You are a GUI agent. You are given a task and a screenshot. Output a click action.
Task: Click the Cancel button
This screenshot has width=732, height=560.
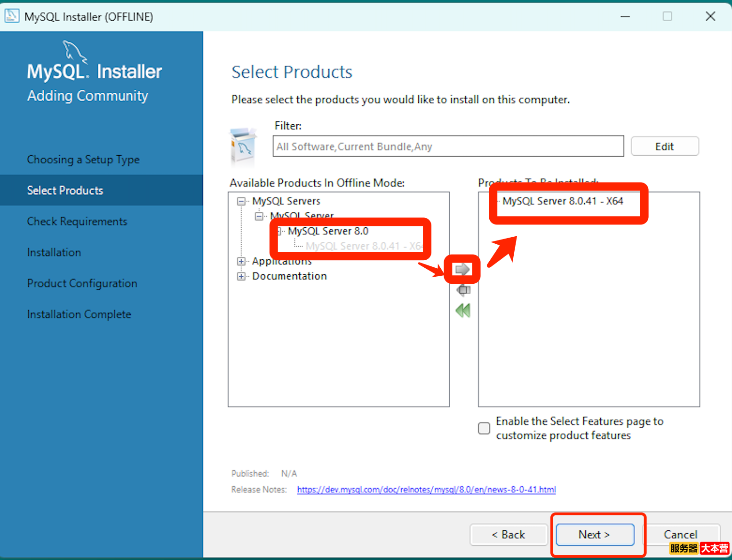point(681,535)
